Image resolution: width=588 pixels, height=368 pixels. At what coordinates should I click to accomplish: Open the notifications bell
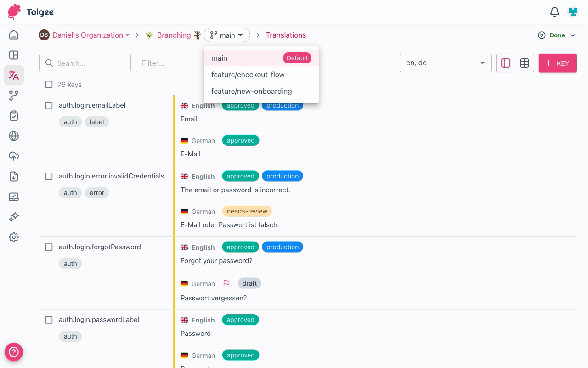click(x=554, y=12)
